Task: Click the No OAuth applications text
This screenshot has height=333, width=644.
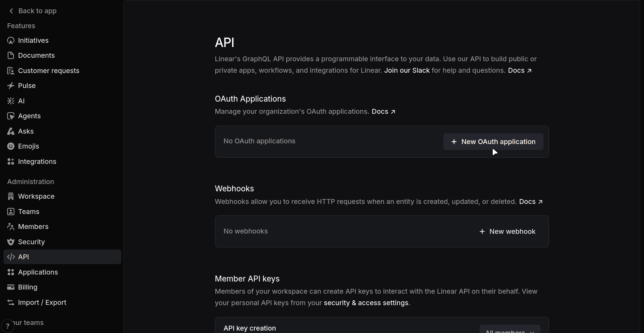Action: [260, 141]
